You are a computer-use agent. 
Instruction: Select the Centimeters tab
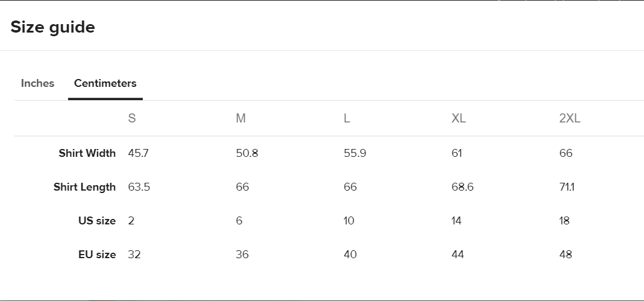105,83
